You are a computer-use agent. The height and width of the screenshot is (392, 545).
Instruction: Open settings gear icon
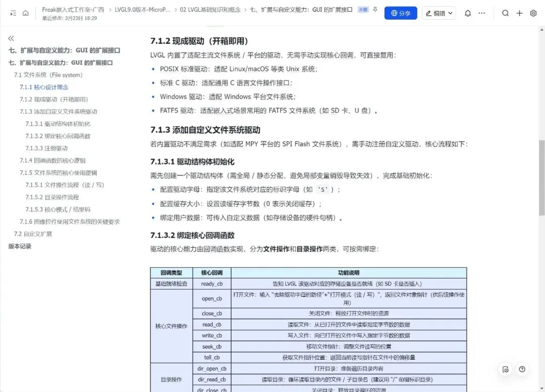click(533, 13)
